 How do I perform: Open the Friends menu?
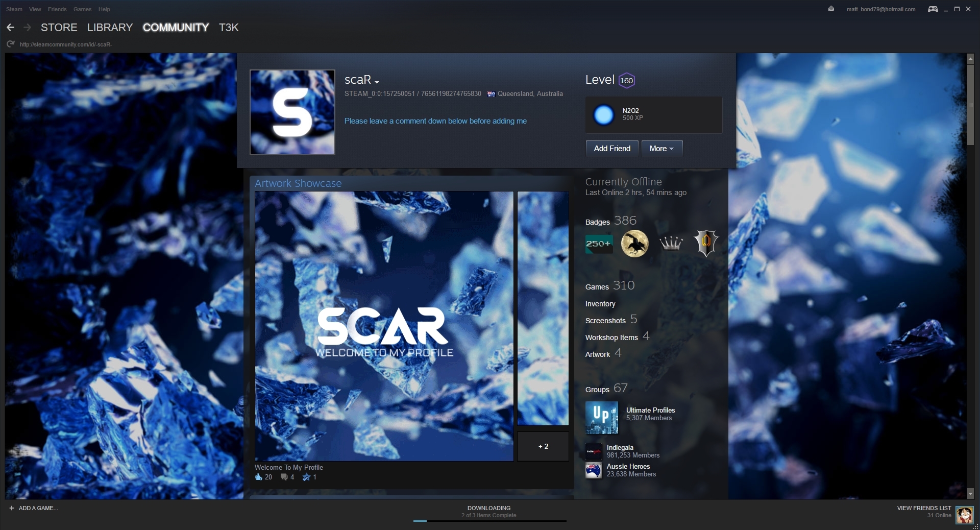57,9
